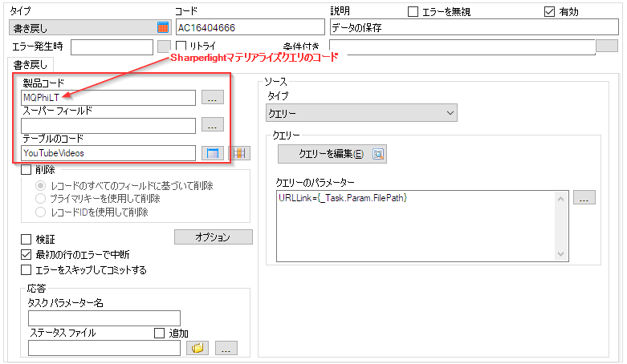Image resolution: width=627 pixels, height=364 pixels.
Task: Select プライマリキーを使用して削除 radio
Action: point(40,199)
